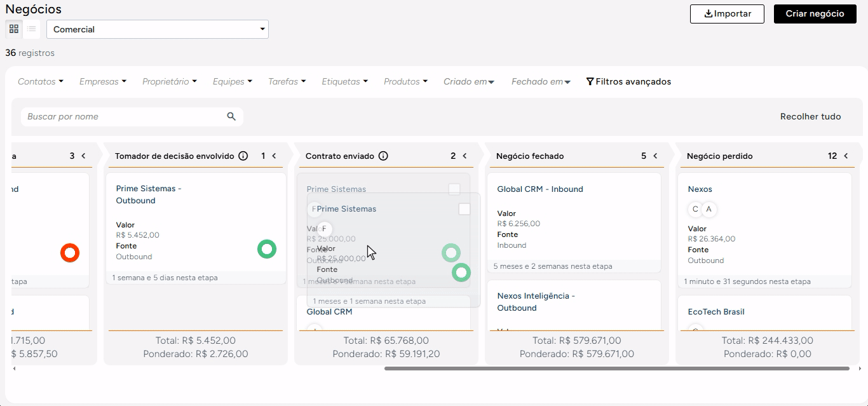The width and height of the screenshot is (868, 406).
Task: Switch to the kanban grid view icon
Action: pos(14,29)
